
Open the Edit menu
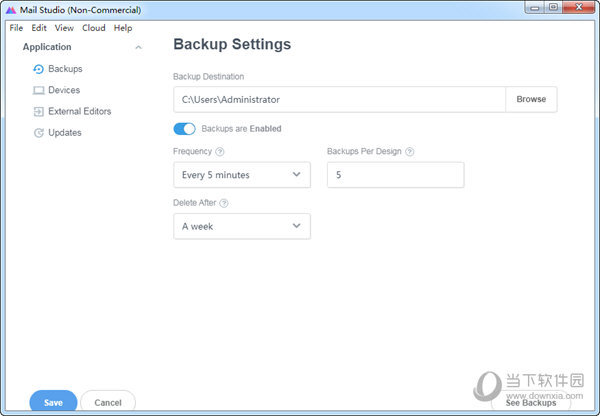pos(39,28)
